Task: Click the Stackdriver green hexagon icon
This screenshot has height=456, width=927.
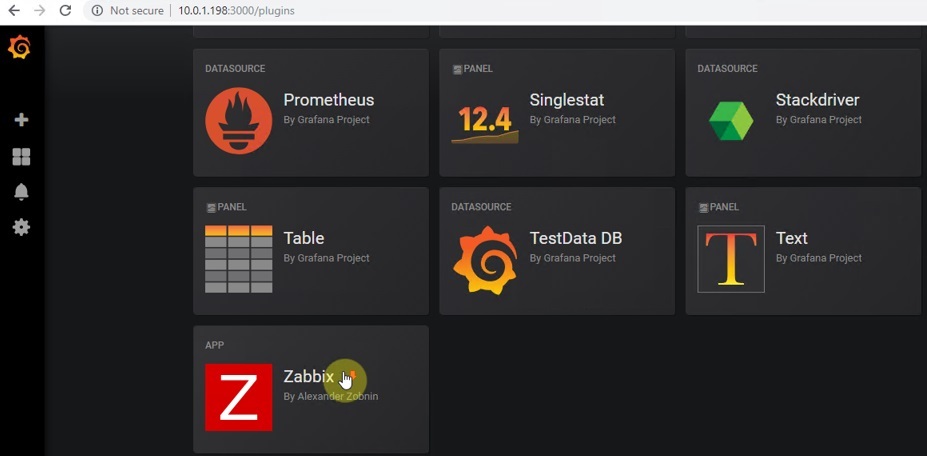Action: [x=731, y=121]
